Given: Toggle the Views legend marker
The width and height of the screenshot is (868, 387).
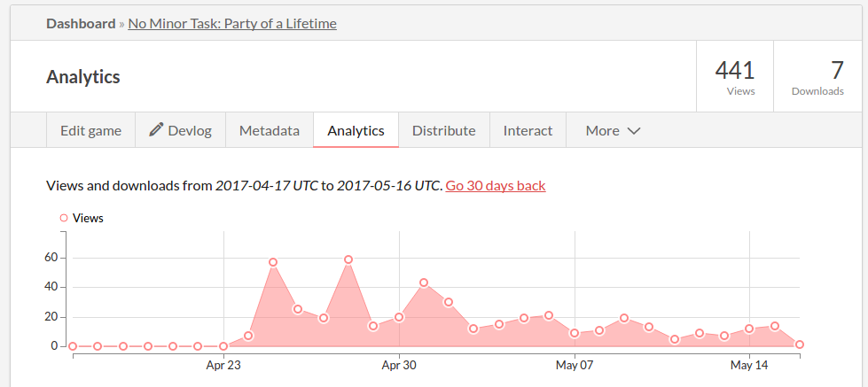Looking at the screenshot, I should (x=64, y=218).
